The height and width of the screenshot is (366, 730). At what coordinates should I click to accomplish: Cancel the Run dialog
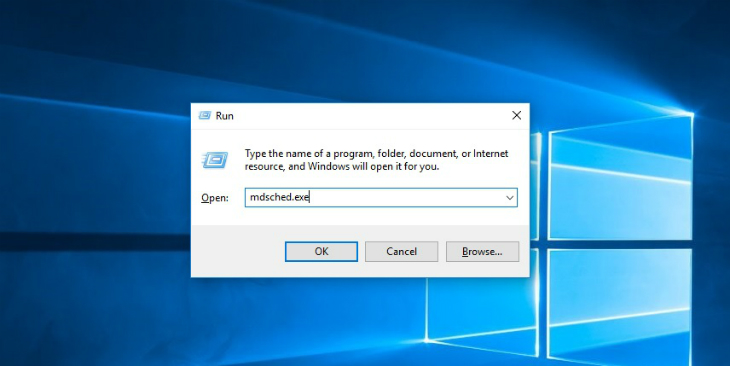[401, 251]
